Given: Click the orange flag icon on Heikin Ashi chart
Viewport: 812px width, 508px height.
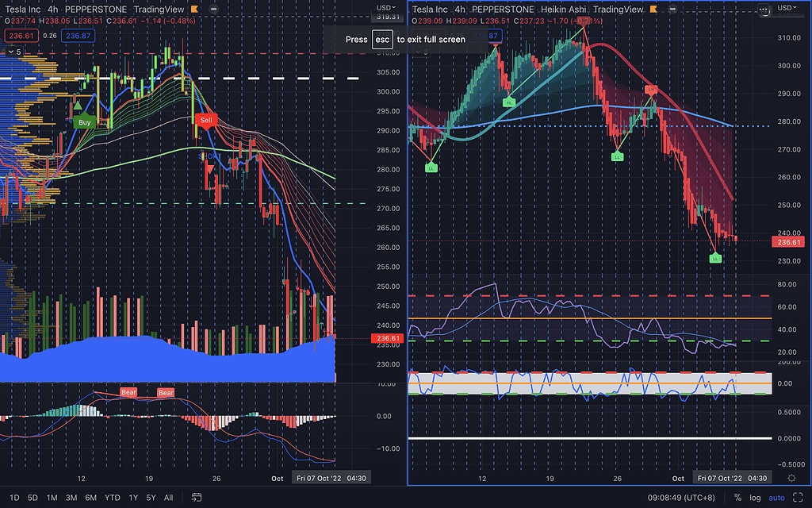Looking at the screenshot, I should pos(653,9).
